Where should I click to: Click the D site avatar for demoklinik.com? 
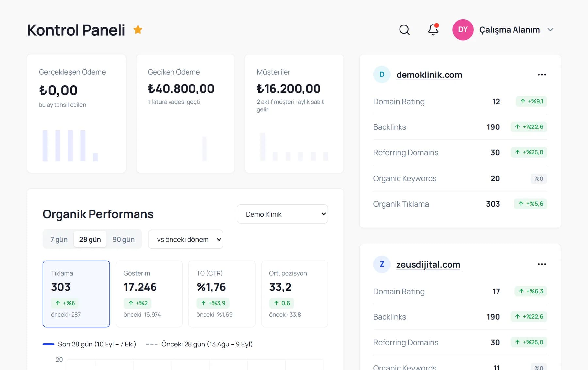[382, 75]
